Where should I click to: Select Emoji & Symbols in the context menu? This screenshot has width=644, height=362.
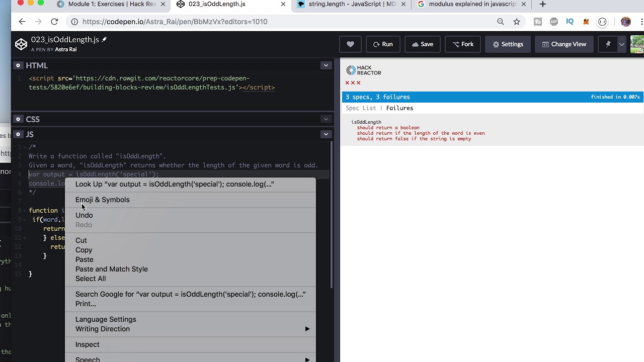click(x=191, y=200)
